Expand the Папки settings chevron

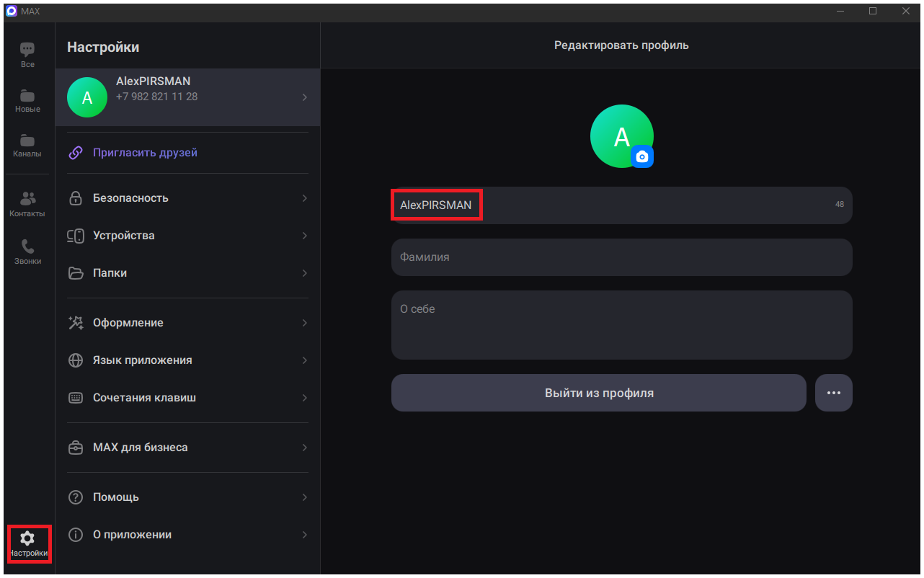(x=304, y=273)
